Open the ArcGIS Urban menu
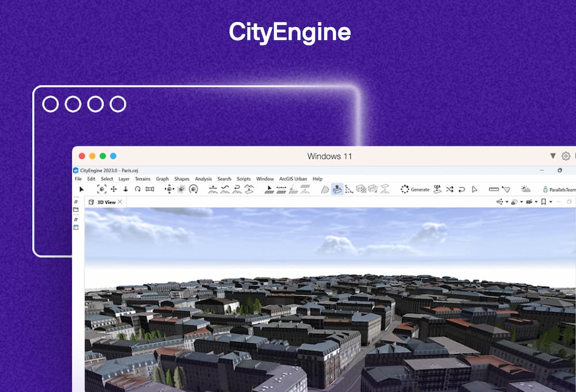Image resolution: width=576 pixels, height=392 pixels. (x=293, y=179)
